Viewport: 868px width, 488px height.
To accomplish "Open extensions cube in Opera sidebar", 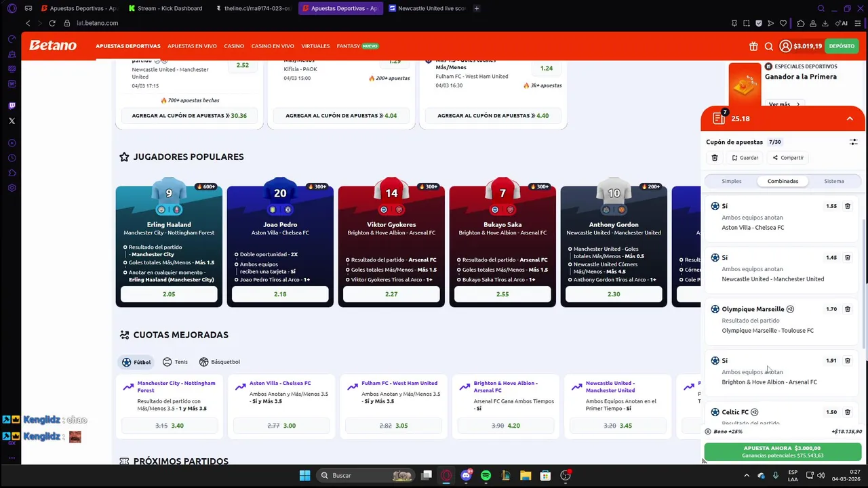I will click(x=12, y=173).
